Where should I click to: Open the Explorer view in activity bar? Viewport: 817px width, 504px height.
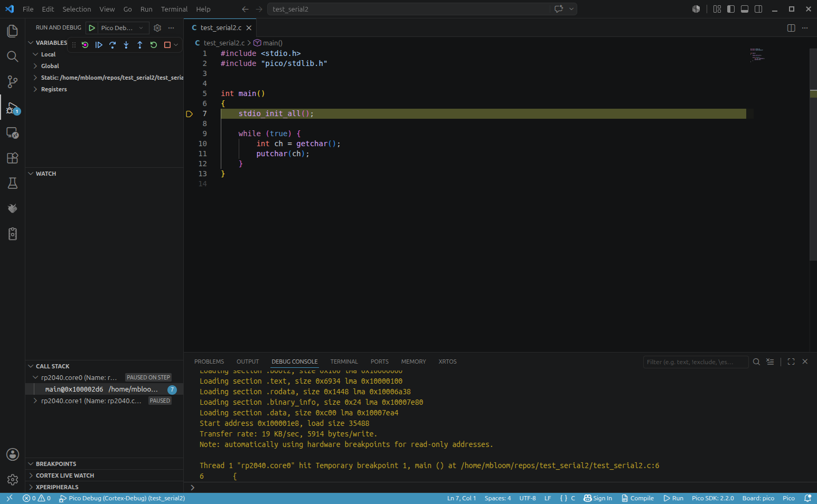pyautogui.click(x=13, y=31)
